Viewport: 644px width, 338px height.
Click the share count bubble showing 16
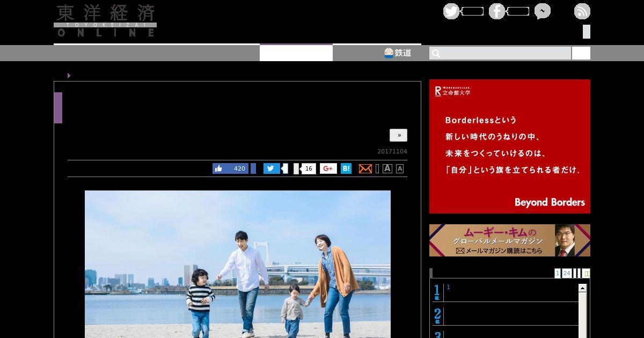[308, 168]
